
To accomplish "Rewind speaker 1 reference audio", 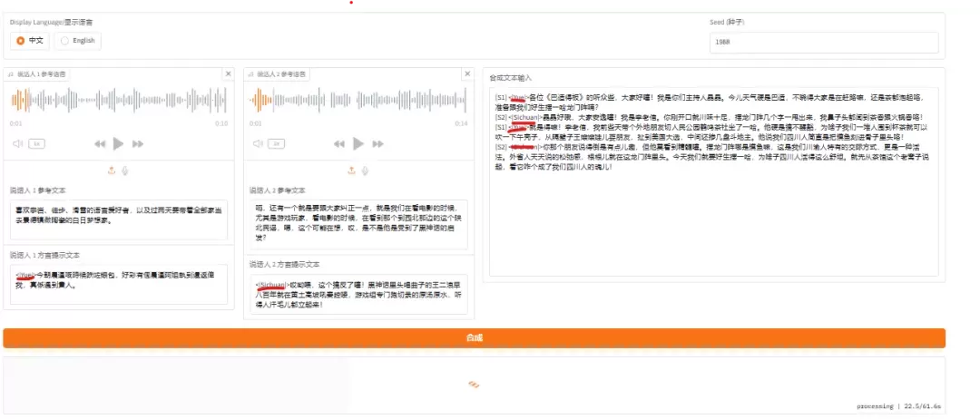I will (100, 144).
